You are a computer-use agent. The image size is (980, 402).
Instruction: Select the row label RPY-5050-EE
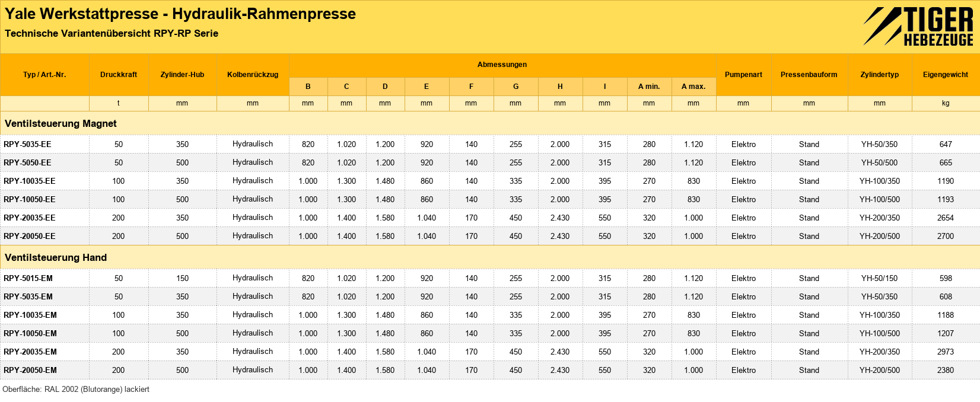27,162
